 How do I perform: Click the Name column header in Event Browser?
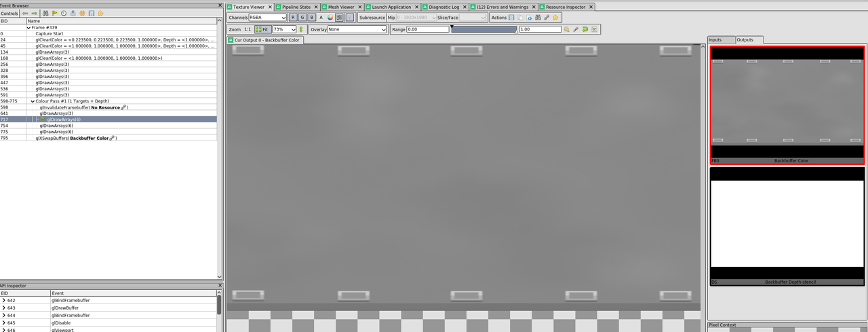click(x=122, y=21)
